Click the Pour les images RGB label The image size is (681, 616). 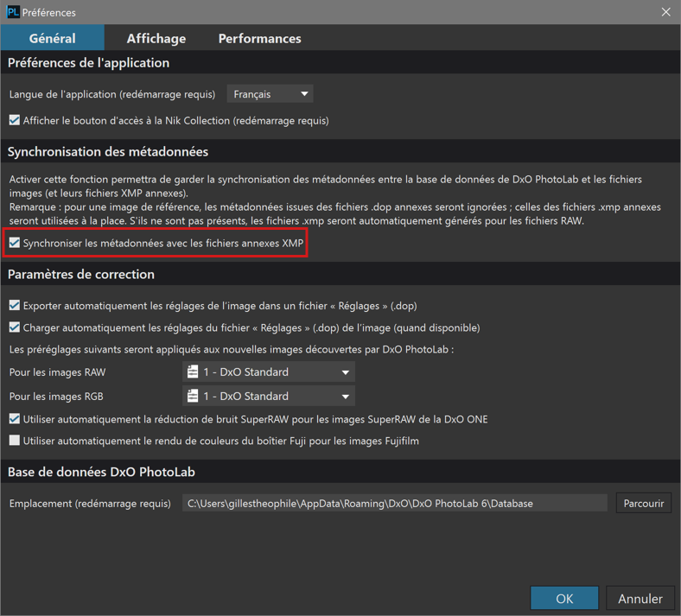coord(56,397)
